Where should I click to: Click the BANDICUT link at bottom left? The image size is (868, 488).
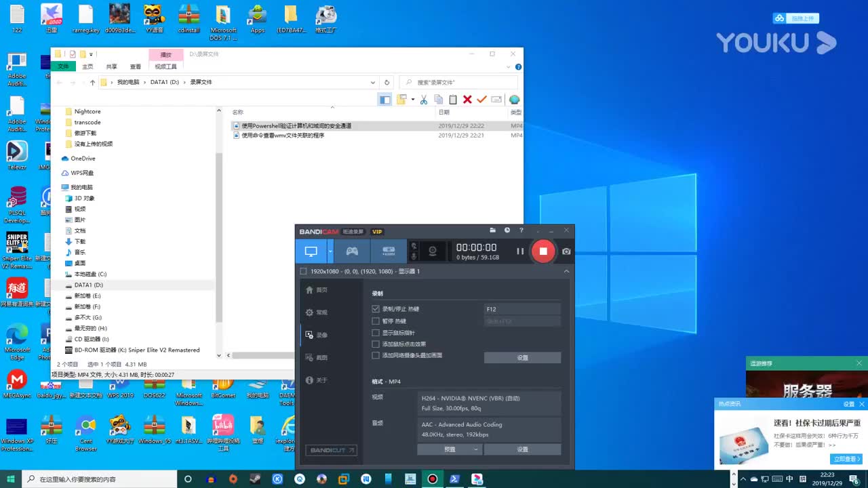(x=331, y=449)
